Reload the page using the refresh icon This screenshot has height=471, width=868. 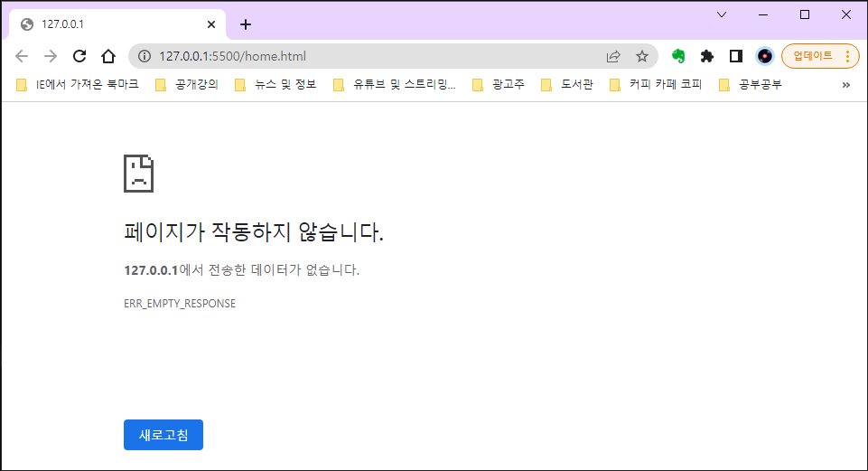click(79, 56)
